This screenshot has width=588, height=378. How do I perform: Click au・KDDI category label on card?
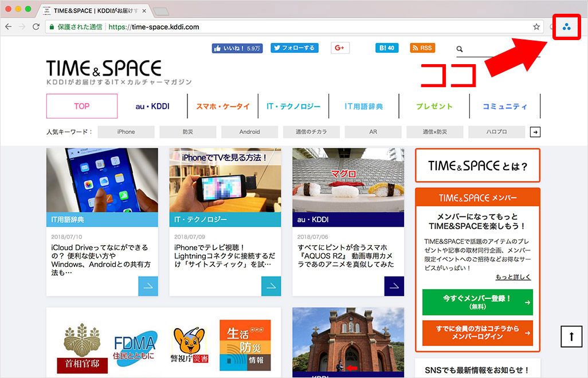point(348,219)
